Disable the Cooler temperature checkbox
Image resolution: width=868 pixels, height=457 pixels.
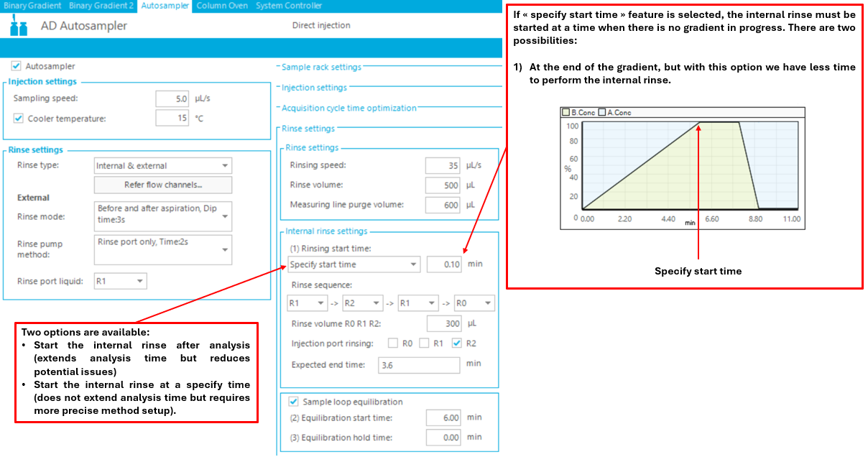click(x=19, y=119)
